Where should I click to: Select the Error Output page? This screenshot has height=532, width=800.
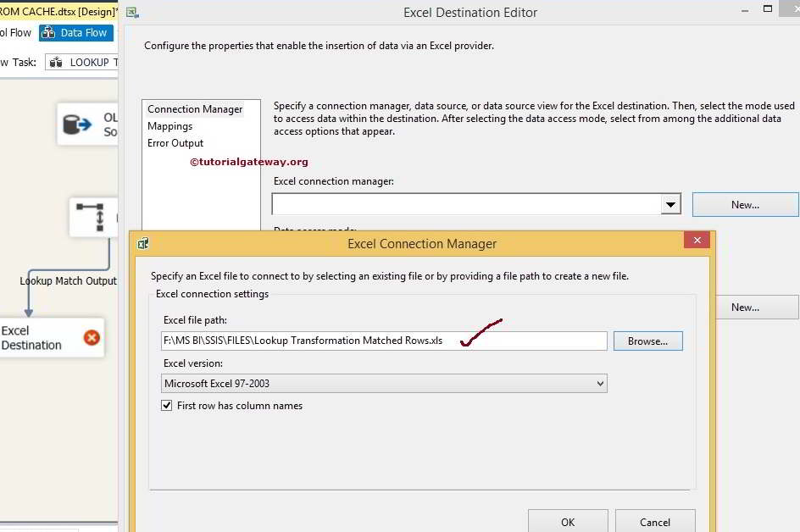tap(175, 143)
